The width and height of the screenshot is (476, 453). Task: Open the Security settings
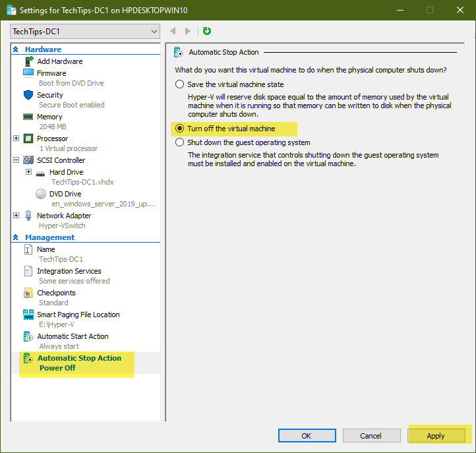pos(50,95)
